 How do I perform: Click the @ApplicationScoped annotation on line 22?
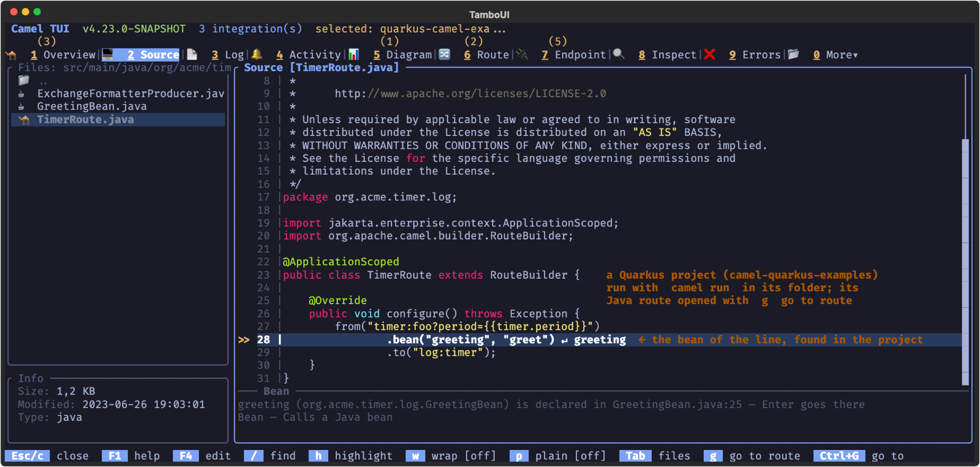[x=341, y=262]
